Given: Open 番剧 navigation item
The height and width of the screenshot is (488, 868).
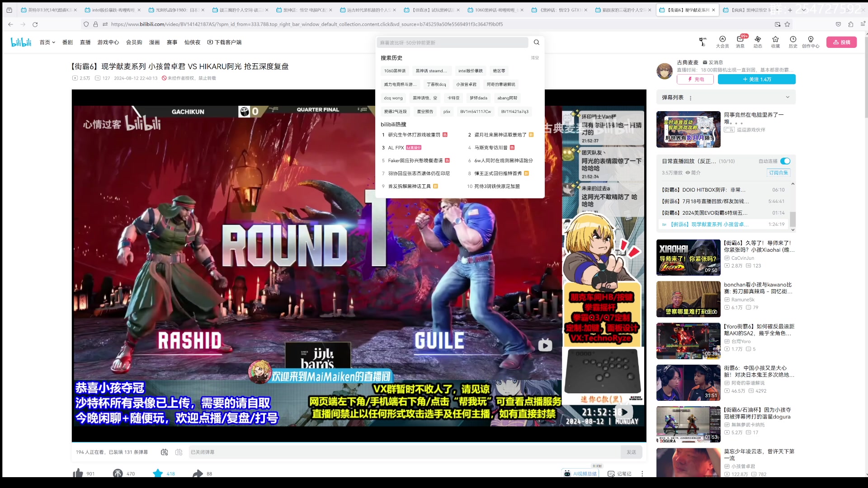Looking at the screenshot, I should point(67,42).
